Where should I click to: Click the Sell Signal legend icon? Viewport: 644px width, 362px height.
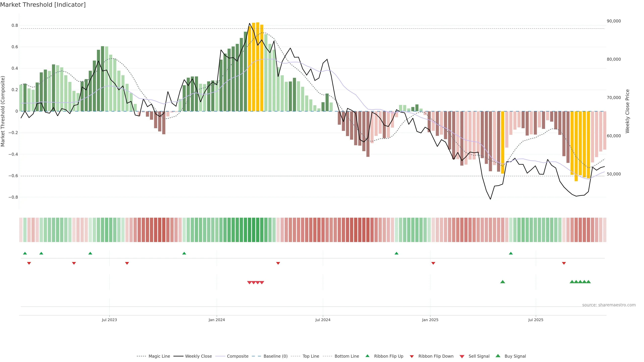click(x=462, y=356)
